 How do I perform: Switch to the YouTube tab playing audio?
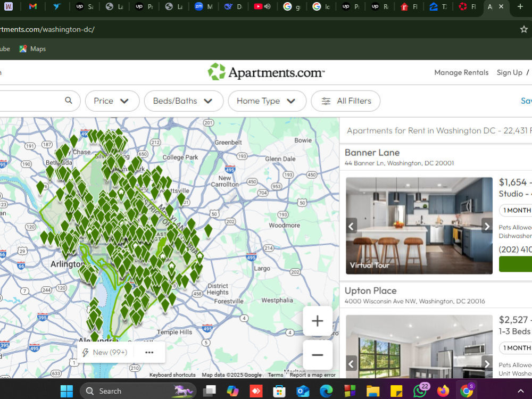click(x=262, y=6)
